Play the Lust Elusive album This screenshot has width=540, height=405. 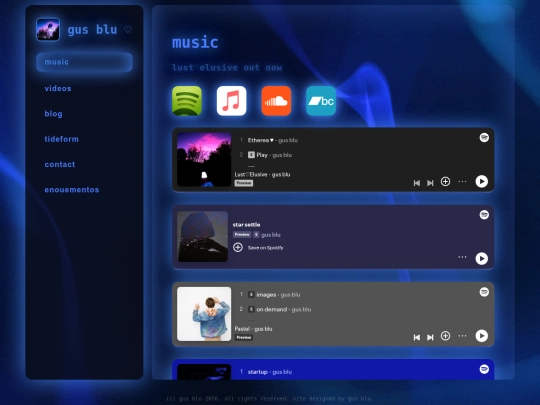481,181
